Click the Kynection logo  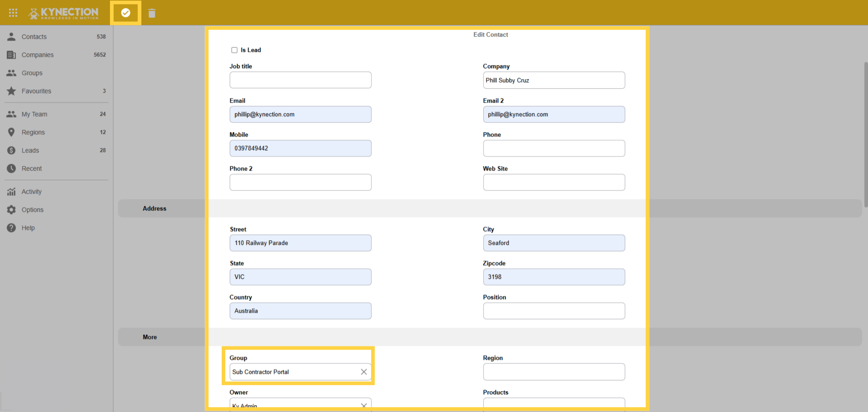[x=63, y=13]
